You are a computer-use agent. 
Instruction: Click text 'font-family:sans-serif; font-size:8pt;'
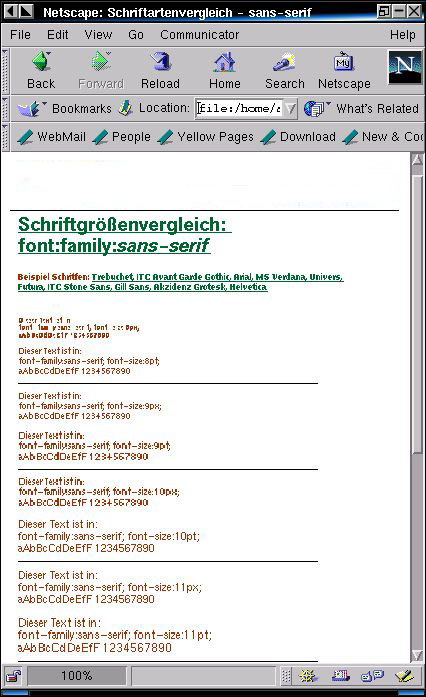(x=89, y=361)
